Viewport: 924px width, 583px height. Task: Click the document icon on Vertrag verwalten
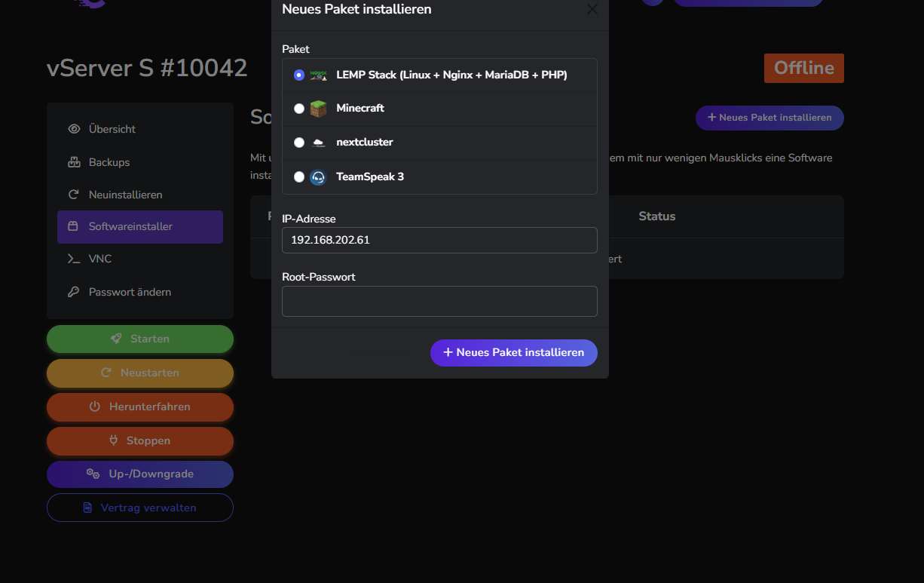[x=87, y=508]
